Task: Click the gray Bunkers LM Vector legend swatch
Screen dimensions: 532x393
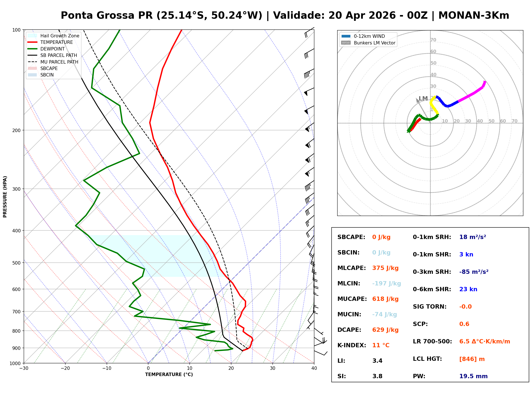Action: (x=346, y=43)
